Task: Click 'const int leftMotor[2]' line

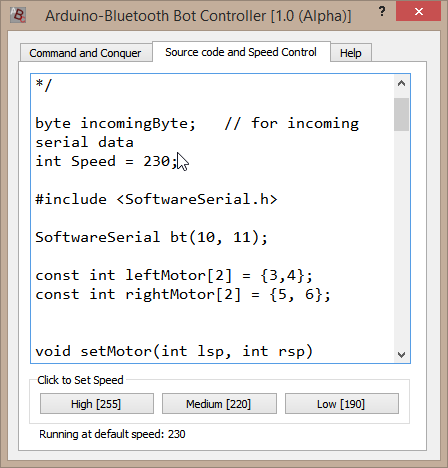Action: tap(174, 275)
